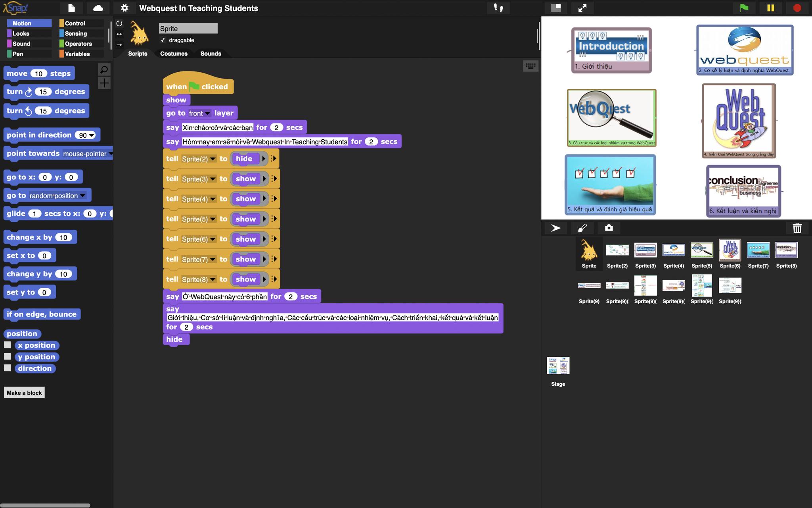The height and width of the screenshot is (508, 812).
Task: Paint a new sprite with the brush icon
Action: pyautogui.click(x=582, y=228)
